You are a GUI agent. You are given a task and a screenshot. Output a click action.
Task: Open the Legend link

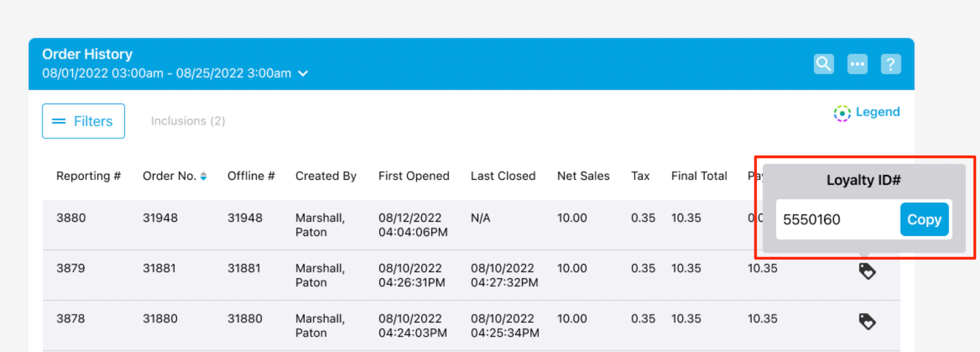[877, 112]
